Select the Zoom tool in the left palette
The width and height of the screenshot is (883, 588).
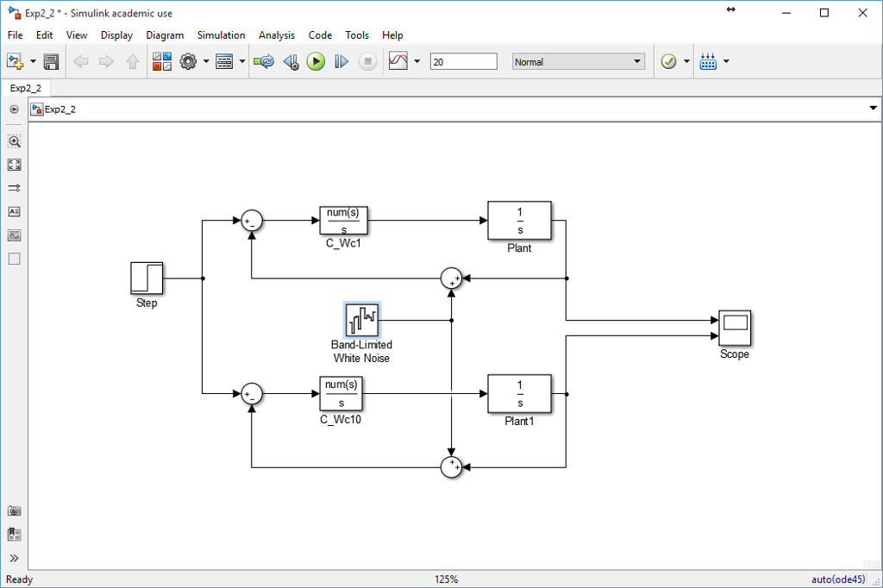click(14, 141)
